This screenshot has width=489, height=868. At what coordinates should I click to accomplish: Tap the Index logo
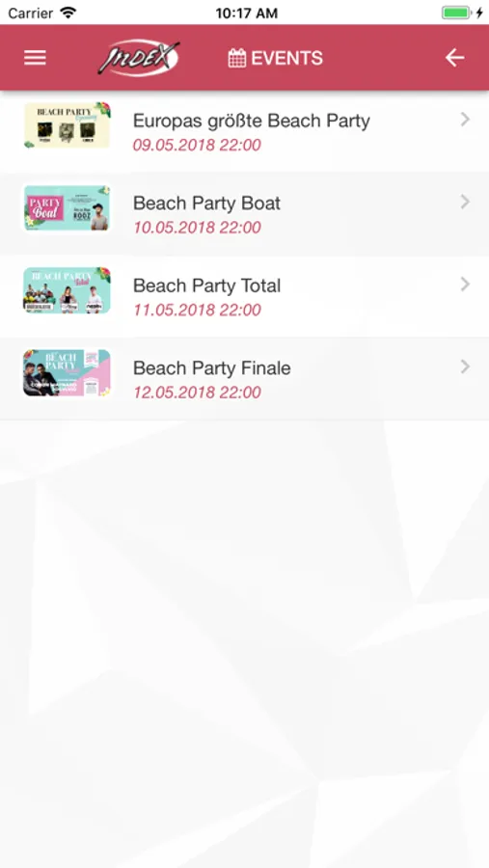(139, 58)
